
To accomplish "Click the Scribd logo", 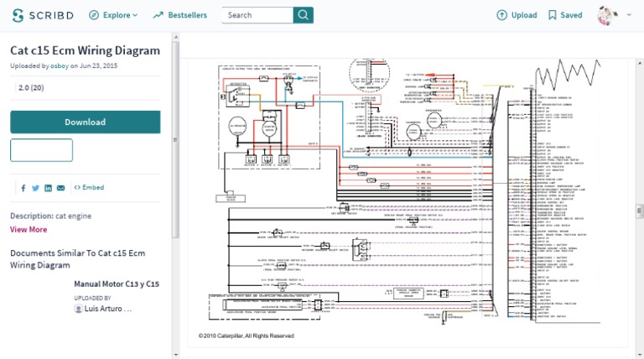I will click(40, 15).
